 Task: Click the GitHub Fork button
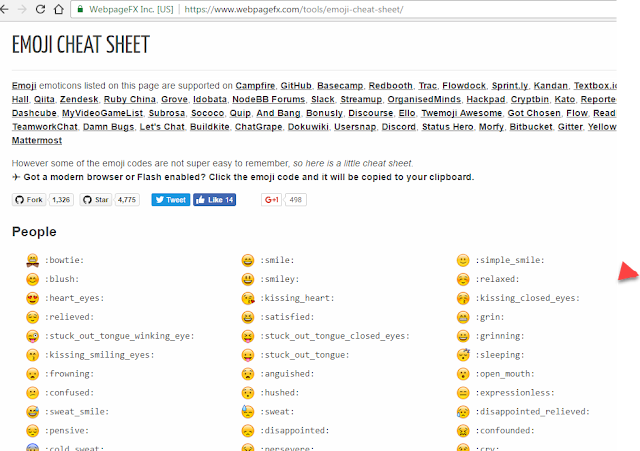[29, 200]
